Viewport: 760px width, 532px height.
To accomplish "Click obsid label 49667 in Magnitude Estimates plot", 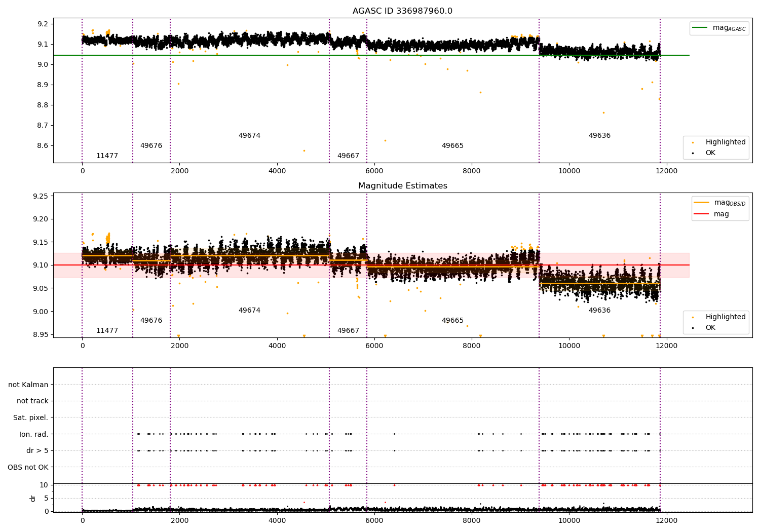I will (x=348, y=331).
